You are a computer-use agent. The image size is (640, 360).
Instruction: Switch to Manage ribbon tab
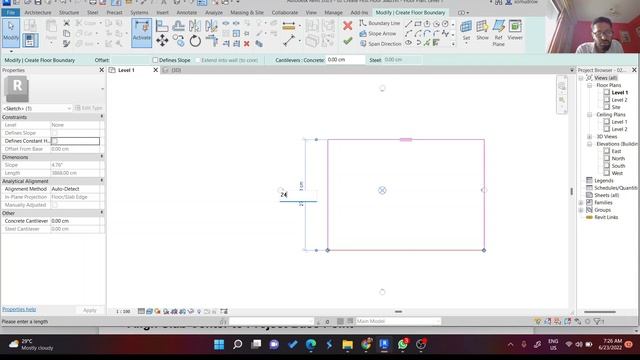coord(333,13)
